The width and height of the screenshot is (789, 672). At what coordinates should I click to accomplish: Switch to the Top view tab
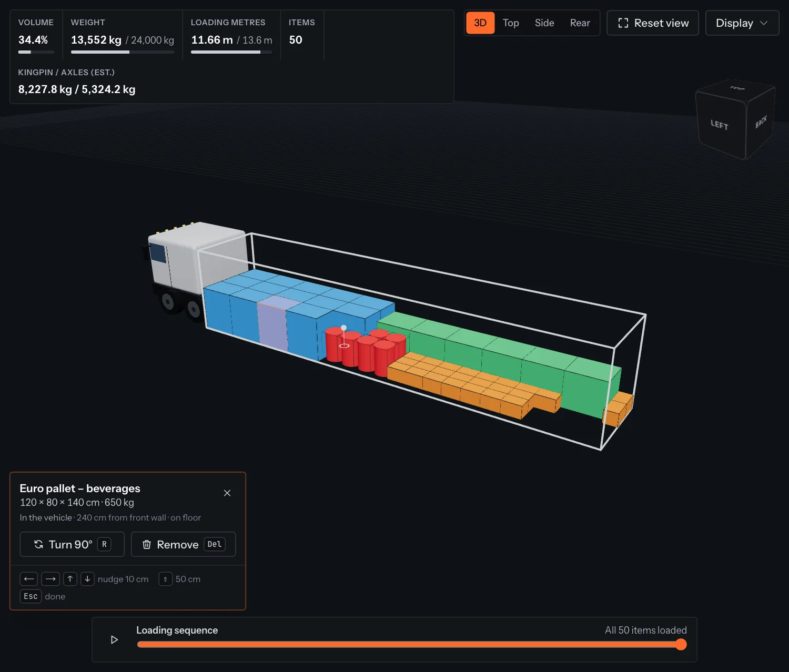pos(510,23)
